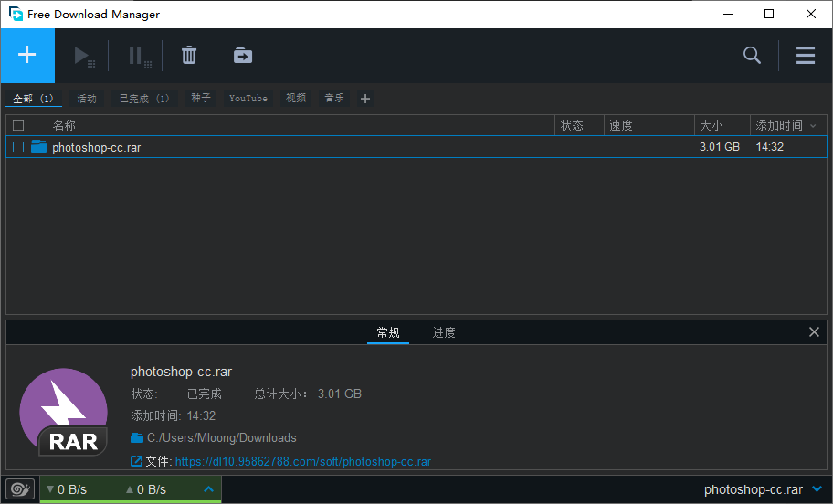
Task: Expand speed panel with up chevron
Action: (209, 489)
